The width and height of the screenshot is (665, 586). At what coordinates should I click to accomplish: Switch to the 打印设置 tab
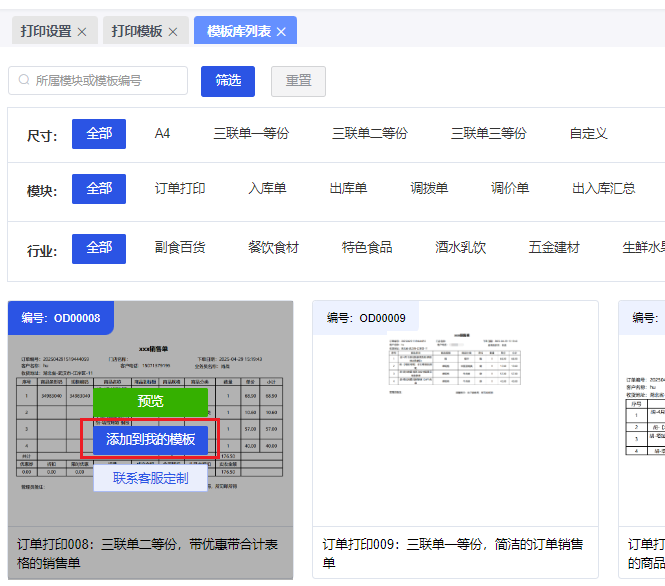tap(46, 31)
